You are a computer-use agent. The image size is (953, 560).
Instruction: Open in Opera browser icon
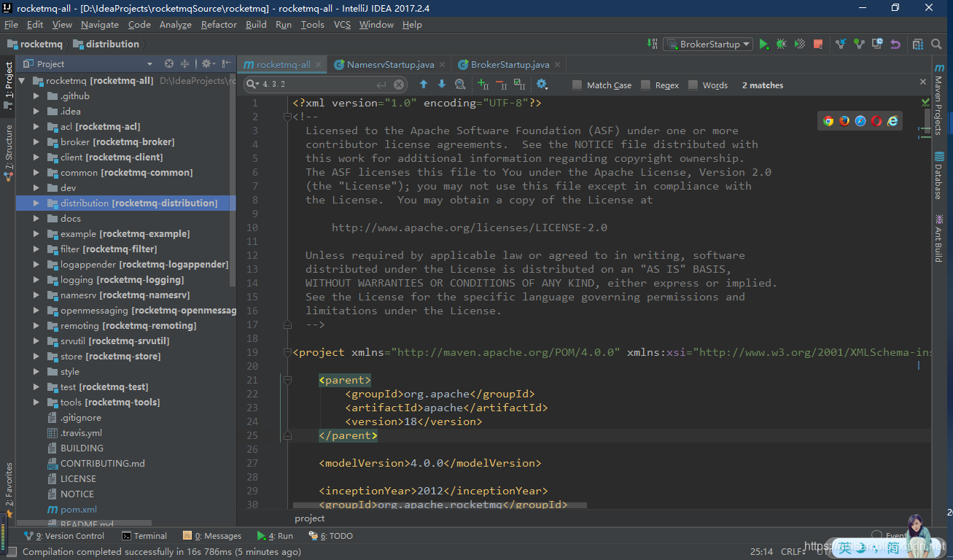coord(876,121)
